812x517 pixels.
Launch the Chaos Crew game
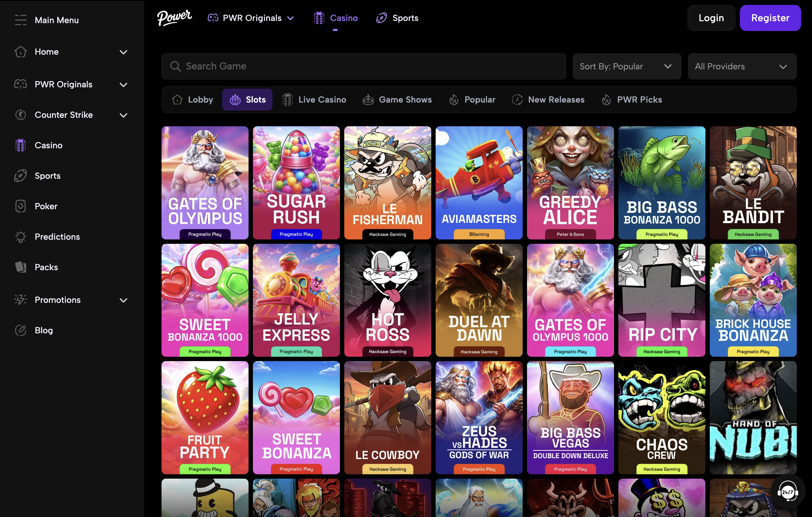click(662, 417)
